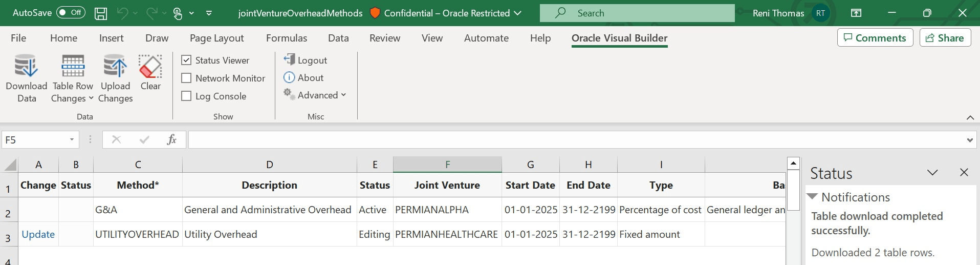Screen dimensions: 980x265
Task: Switch to the Page Layout tab
Action: [216, 38]
